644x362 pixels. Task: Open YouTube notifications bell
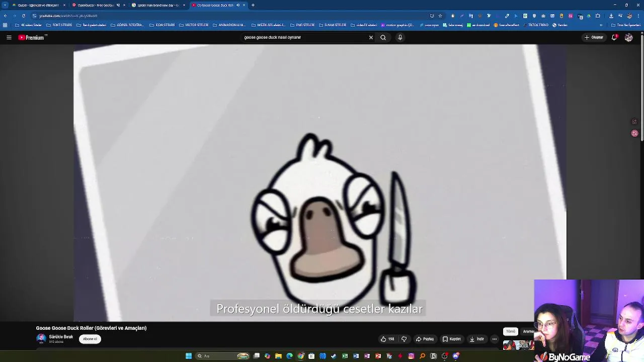click(x=614, y=37)
